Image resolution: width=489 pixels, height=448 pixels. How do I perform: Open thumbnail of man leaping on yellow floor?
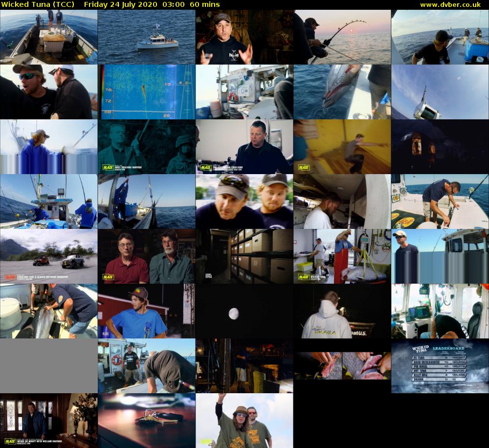342,147
